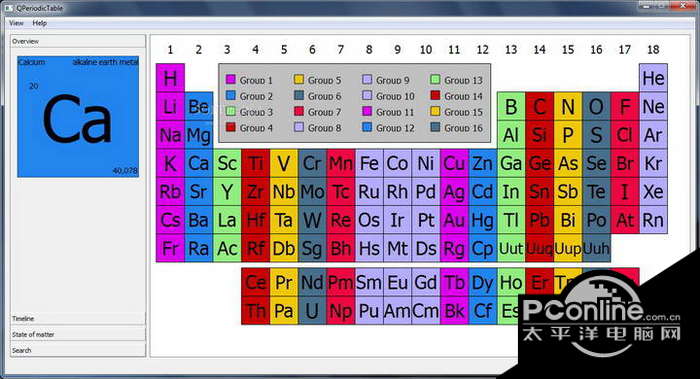
Task: Open the Help menu
Action: pos(39,23)
